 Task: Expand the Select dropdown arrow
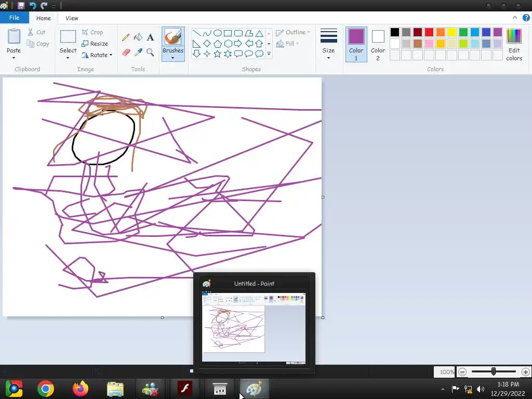68,58
